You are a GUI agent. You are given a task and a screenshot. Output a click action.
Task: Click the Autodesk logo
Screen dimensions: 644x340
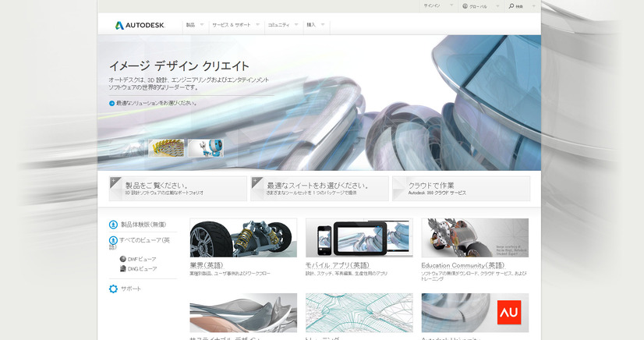(x=140, y=26)
